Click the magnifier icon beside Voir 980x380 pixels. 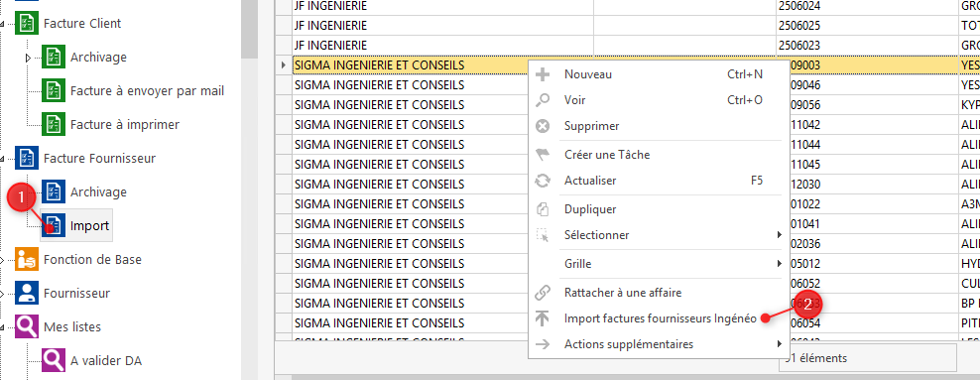coord(544,100)
